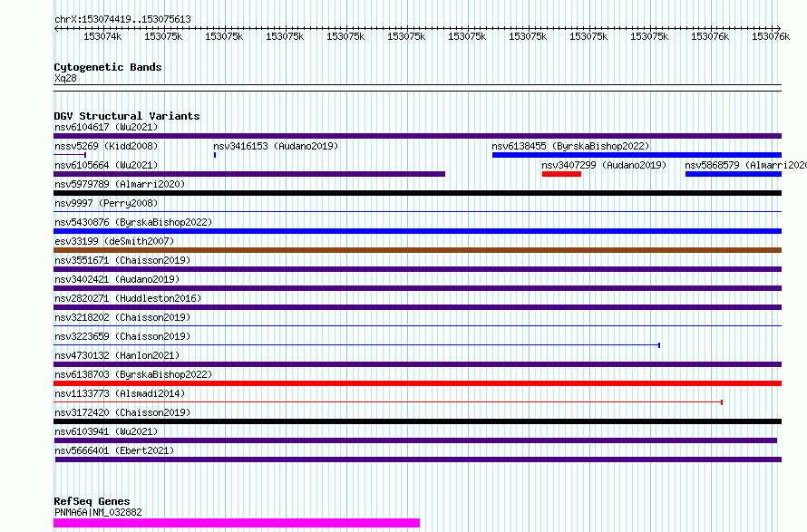The width and height of the screenshot is (807, 532).
Task: Click the RefSeq Genes track title
Action: point(92,501)
